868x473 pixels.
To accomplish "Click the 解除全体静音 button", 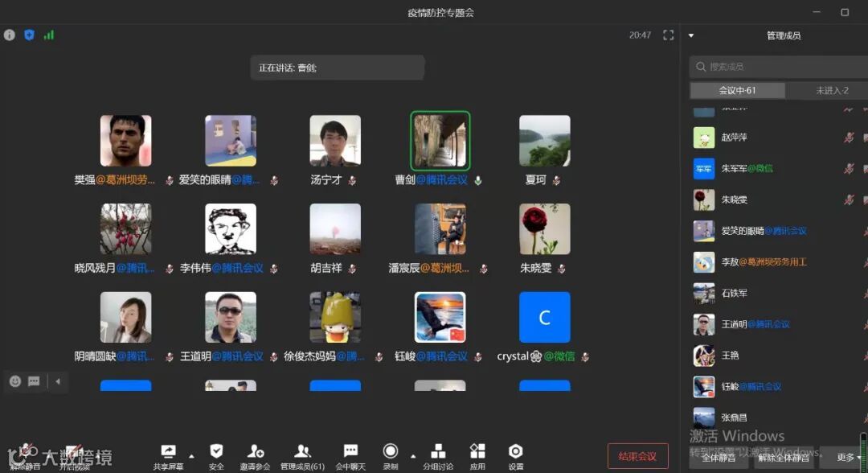I will (x=783, y=458).
